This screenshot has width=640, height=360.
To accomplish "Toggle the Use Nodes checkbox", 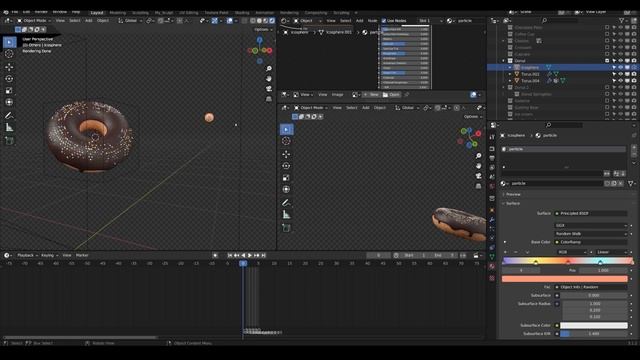I will coord(384,20).
